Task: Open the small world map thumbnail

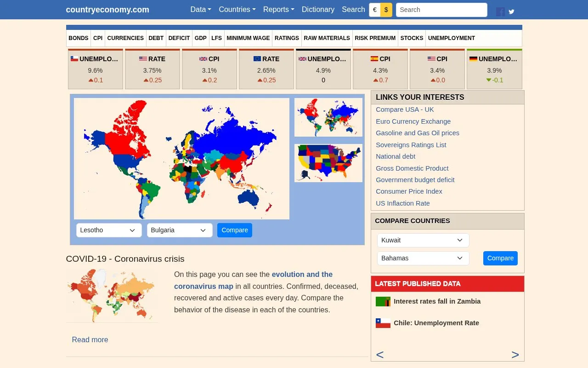Action: coord(328,117)
